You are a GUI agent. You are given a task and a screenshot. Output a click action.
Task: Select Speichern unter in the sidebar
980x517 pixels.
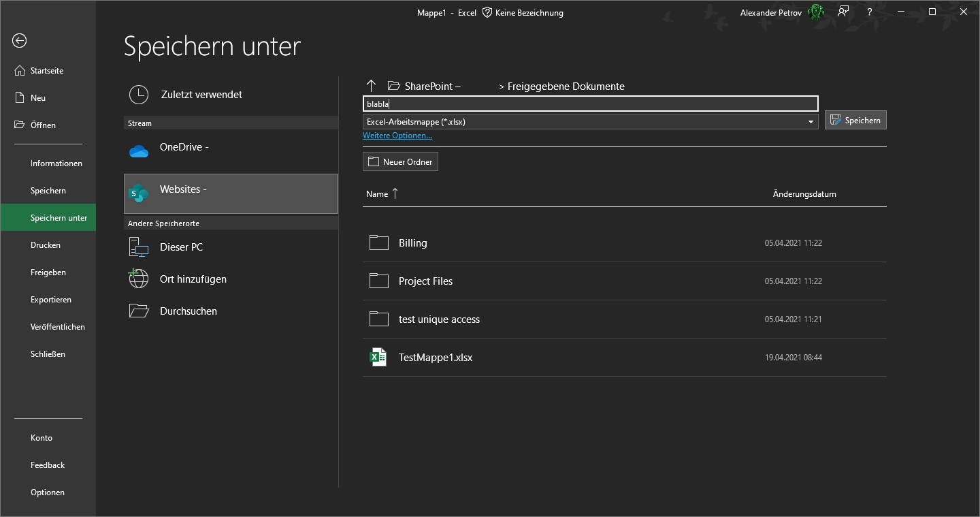(48, 218)
